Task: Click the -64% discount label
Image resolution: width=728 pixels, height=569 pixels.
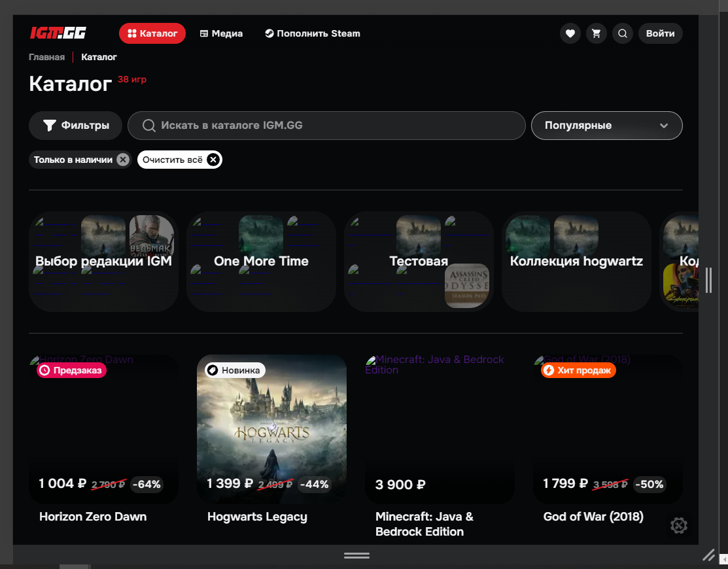Action: pos(147,484)
